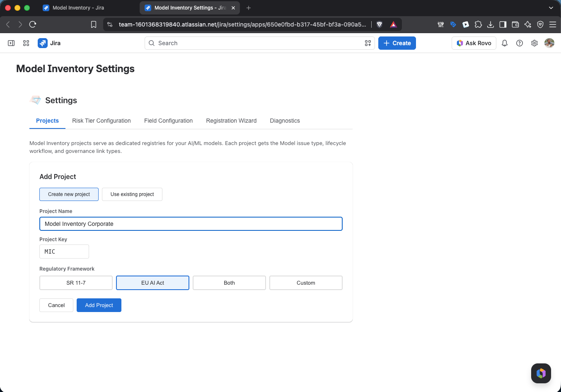Open browser extensions puzzle icon
Image resolution: width=561 pixels, height=392 pixels.
tap(478, 24)
